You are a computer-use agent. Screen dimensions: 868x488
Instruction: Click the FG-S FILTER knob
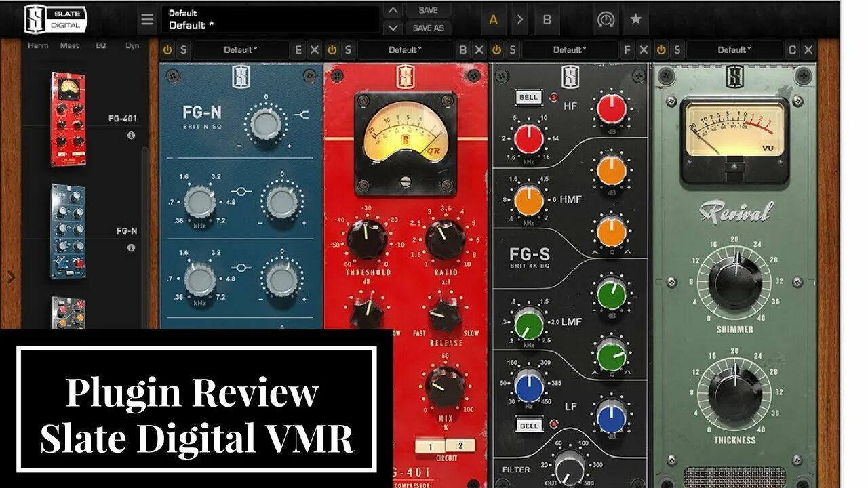tap(570, 468)
